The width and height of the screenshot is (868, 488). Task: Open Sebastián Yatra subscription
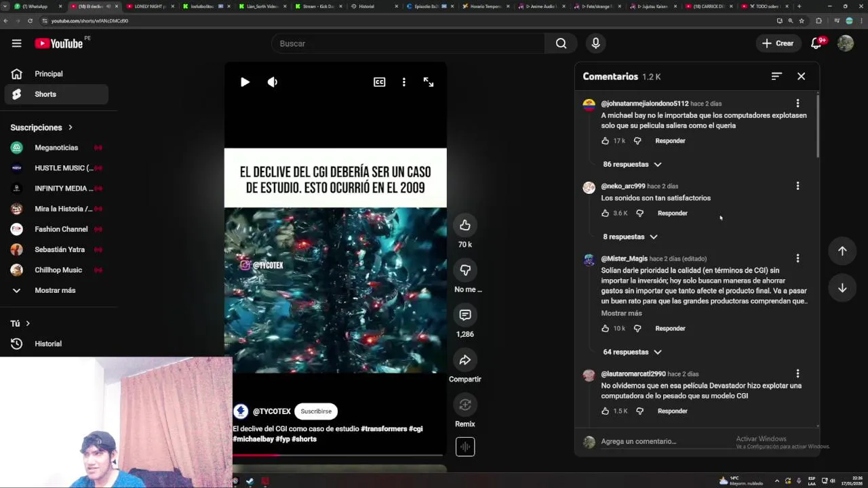click(56, 249)
